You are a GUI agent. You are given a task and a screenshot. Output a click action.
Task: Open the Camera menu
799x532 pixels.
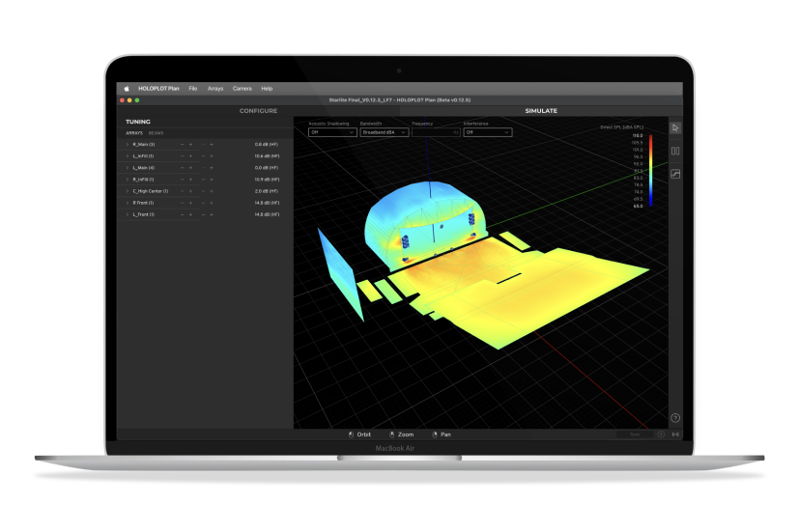click(x=242, y=88)
